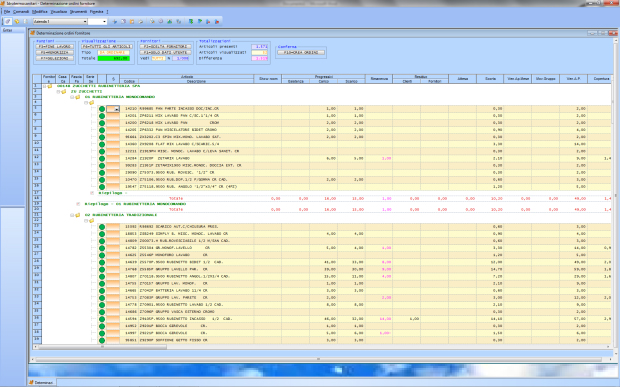
Task: Click green circle for GRUPPO VASCA ESTERNO CROMO
Action: click(x=102, y=312)
